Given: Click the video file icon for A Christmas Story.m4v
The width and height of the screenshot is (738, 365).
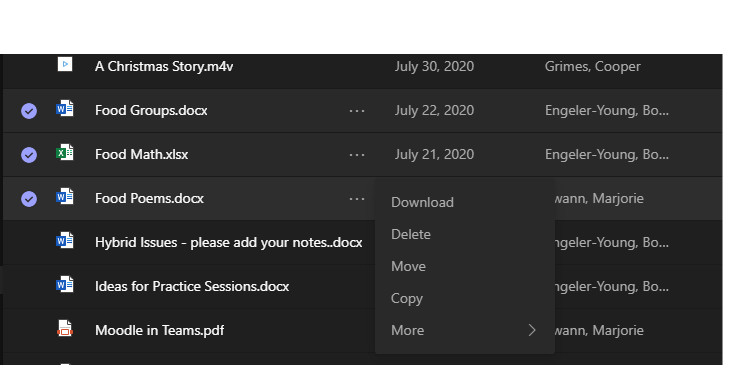Looking at the screenshot, I should [x=65, y=64].
